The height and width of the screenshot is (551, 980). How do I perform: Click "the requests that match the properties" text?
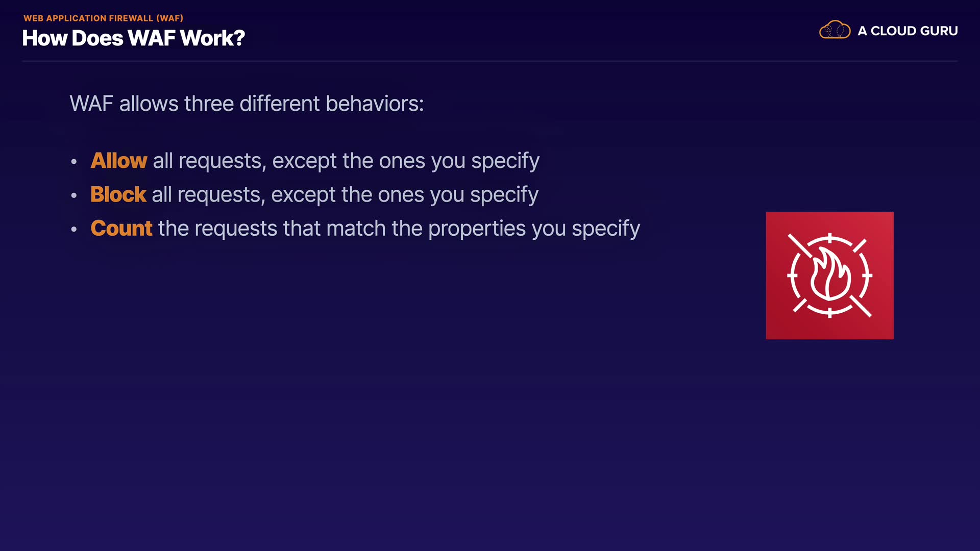point(341,228)
